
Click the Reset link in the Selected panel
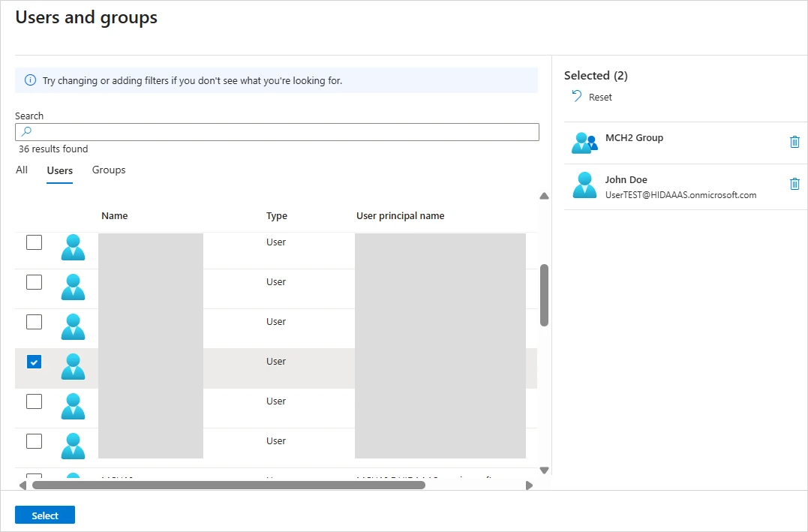pyautogui.click(x=600, y=97)
